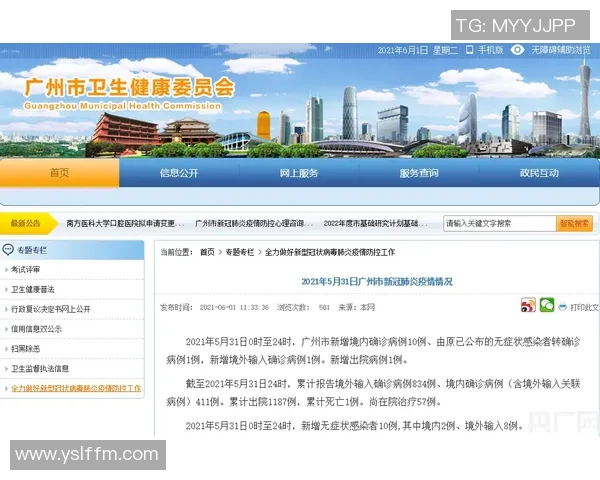Click breadcrumb 首页 link

click(207, 252)
